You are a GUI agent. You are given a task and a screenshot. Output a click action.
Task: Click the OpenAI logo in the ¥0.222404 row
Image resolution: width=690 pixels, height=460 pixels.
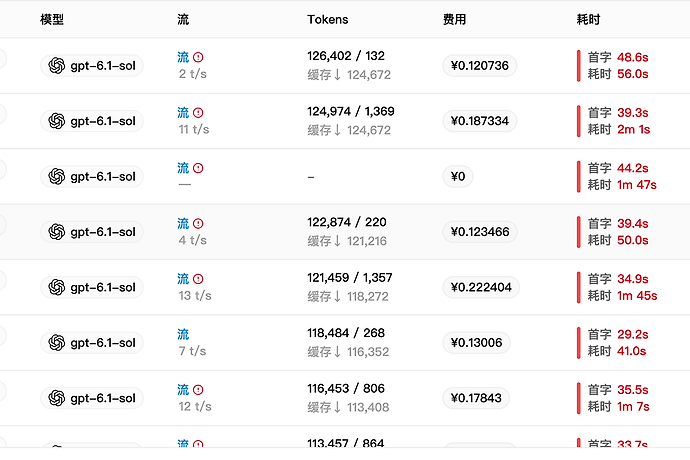pos(57,287)
